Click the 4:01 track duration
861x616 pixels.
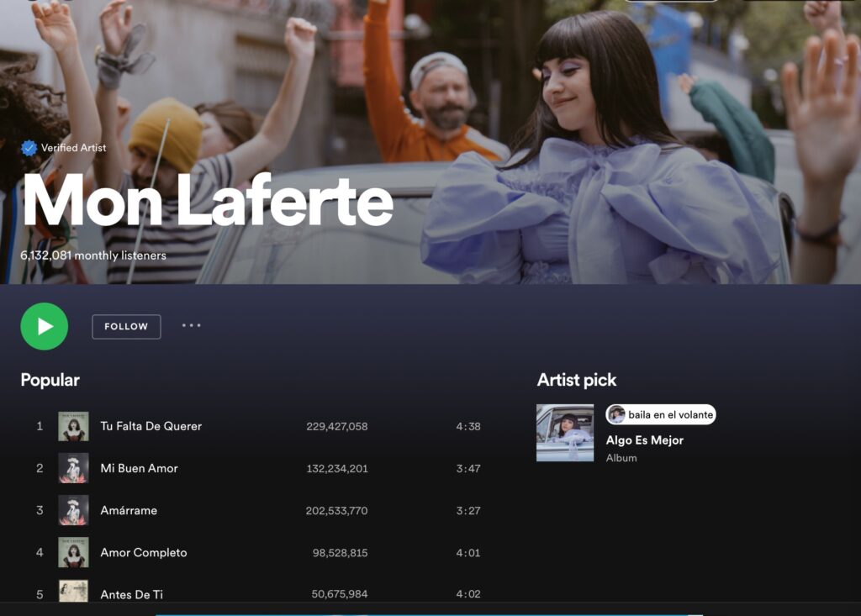pyautogui.click(x=468, y=553)
